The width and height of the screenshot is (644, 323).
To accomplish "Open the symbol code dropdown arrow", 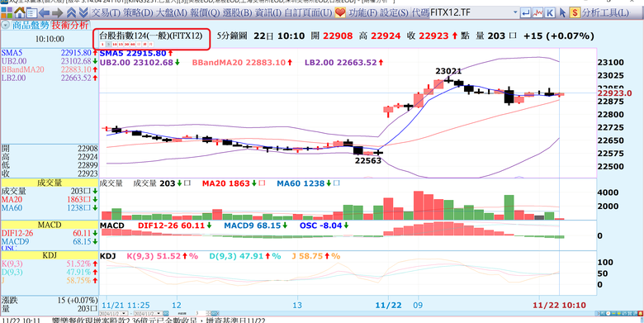I will point(515,12).
